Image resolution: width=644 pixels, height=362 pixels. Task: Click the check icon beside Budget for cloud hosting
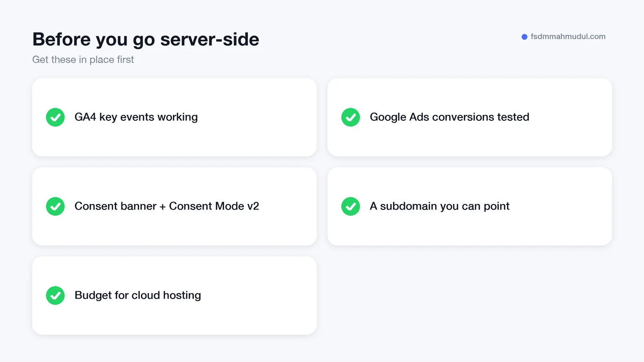point(55,295)
